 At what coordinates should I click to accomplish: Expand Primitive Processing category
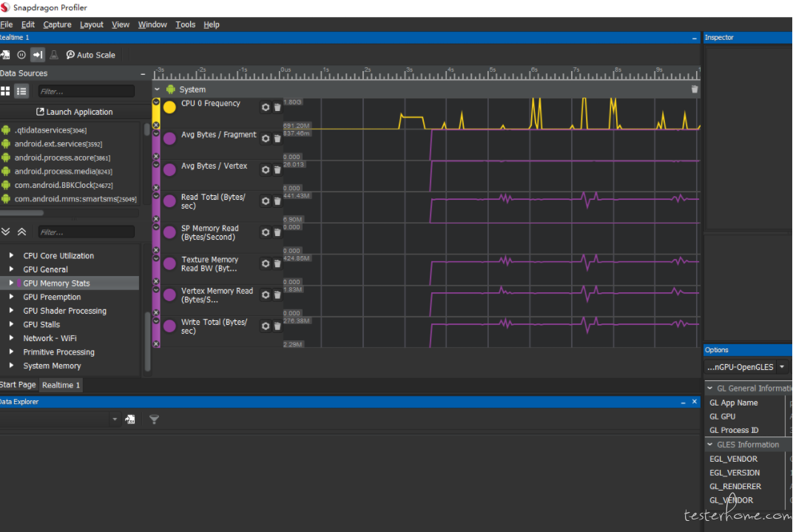(x=11, y=351)
